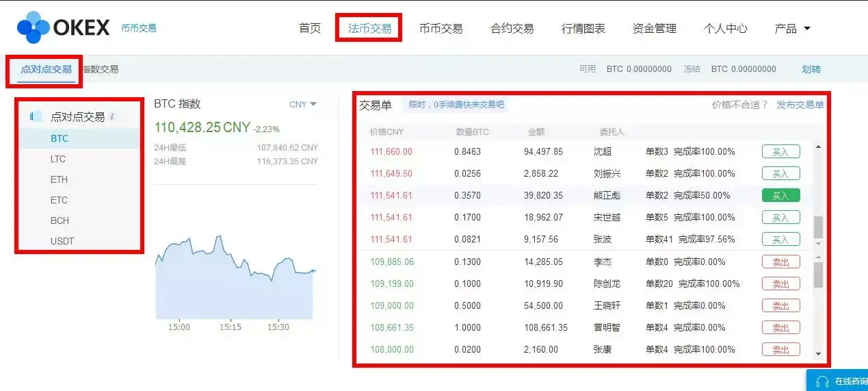Click the 24H最高 value 116,373.35 CNY
This screenshot has width=868, height=391.
pyautogui.click(x=287, y=162)
